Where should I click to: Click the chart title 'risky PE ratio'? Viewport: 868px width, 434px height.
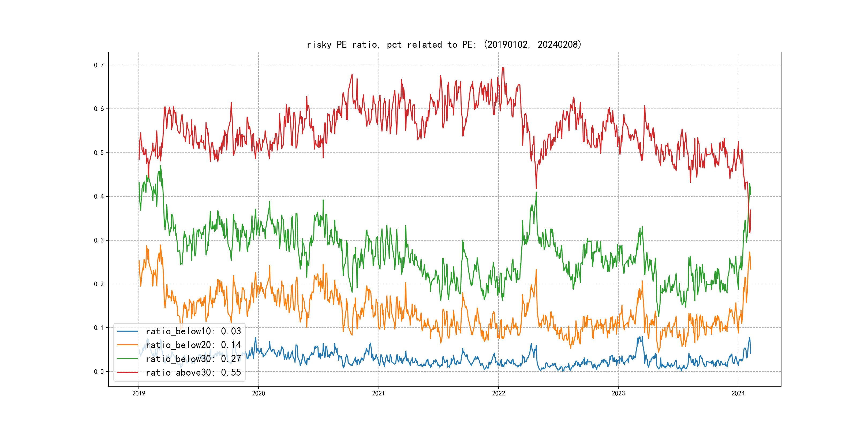(444, 44)
